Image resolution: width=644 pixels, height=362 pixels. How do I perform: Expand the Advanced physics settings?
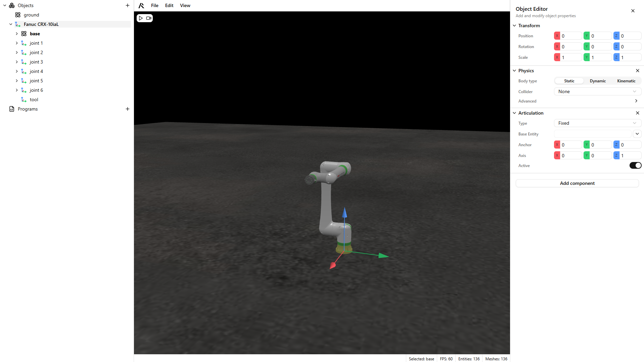pyautogui.click(x=636, y=101)
